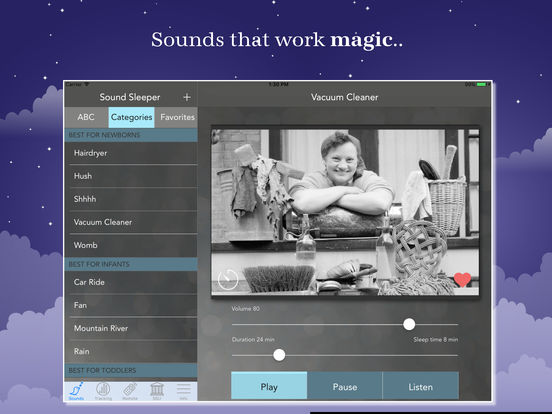The image size is (552, 414).
Task: Start the sound with the Play button
Action: [x=269, y=385]
